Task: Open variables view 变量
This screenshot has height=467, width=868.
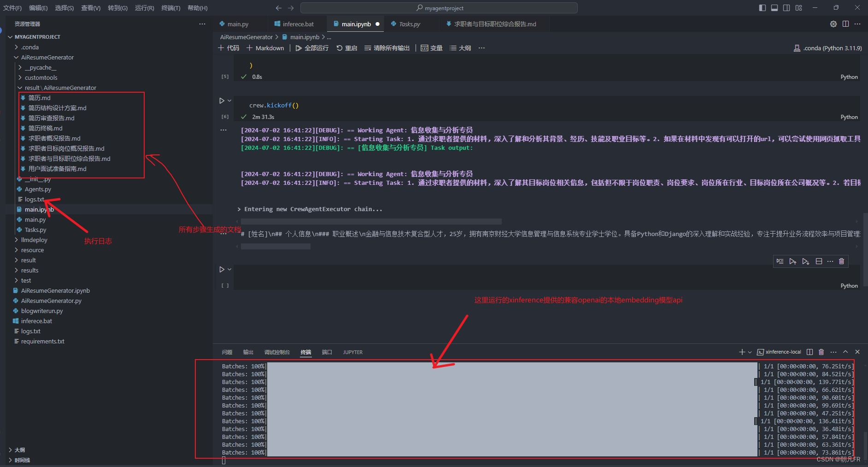Action: click(432, 48)
